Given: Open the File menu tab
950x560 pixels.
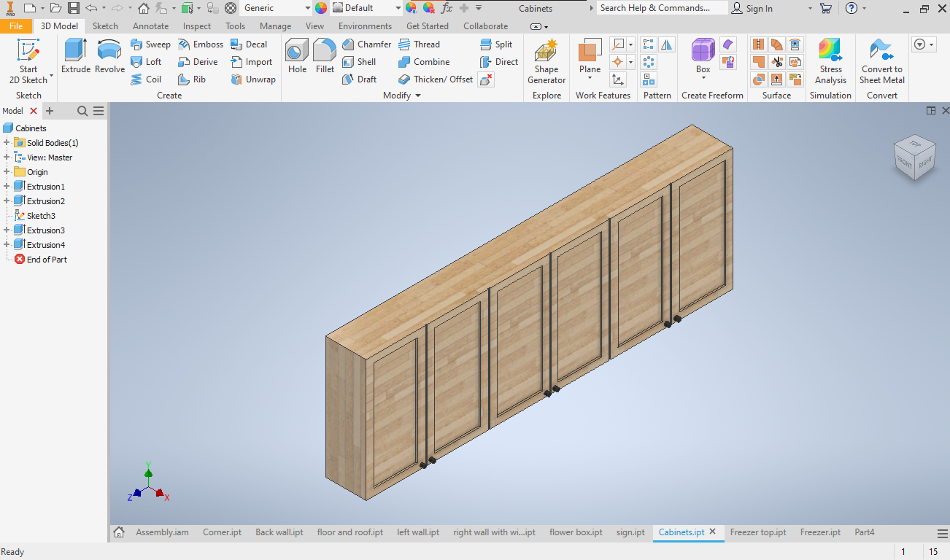Looking at the screenshot, I should click(x=16, y=26).
